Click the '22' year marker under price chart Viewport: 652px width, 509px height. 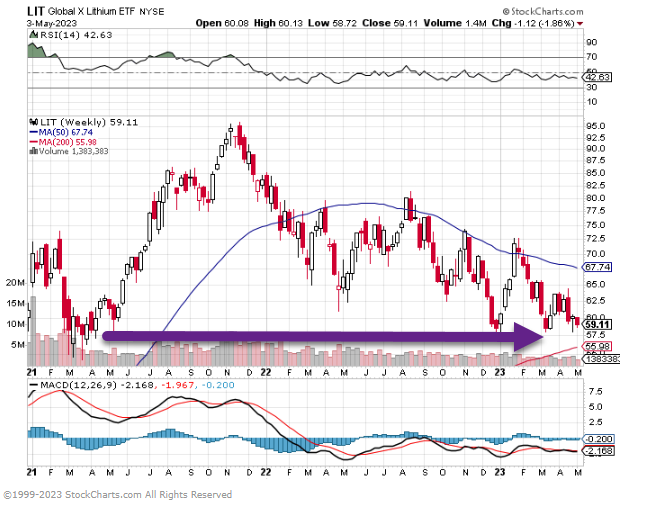[266, 373]
